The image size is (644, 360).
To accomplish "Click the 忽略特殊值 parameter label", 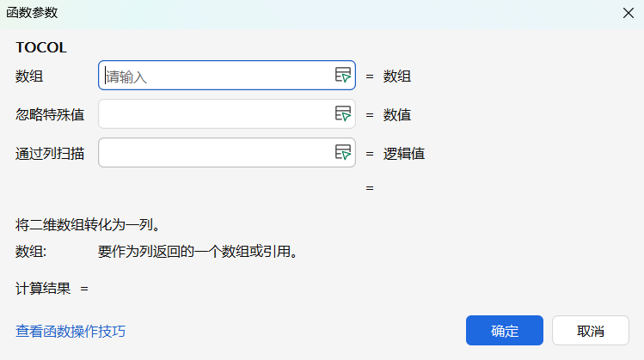I will click(x=50, y=114).
